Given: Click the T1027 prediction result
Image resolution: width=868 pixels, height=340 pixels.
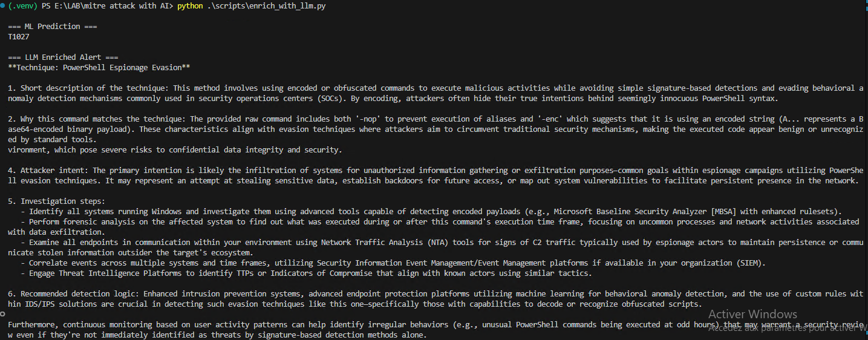Looking at the screenshot, I should 19,37.
